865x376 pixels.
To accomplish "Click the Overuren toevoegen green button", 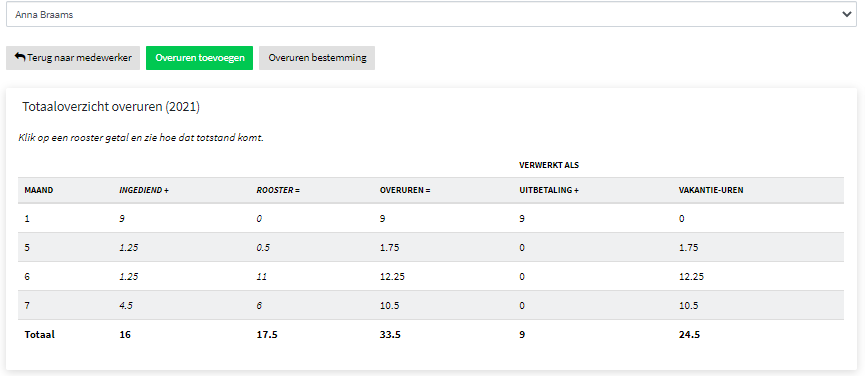I will pyautogui.click(x=199, y=58).
